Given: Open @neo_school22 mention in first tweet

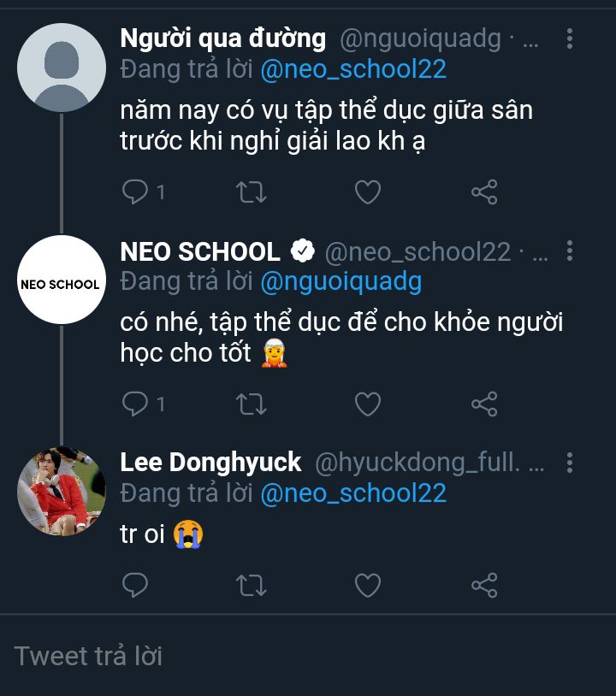Looking at the screenshot, I should pos(353,69).
